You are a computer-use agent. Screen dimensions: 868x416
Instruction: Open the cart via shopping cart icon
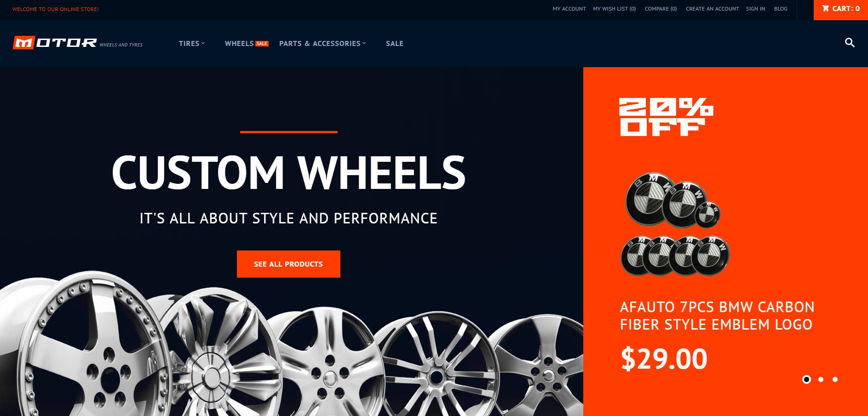coord(826,8)
